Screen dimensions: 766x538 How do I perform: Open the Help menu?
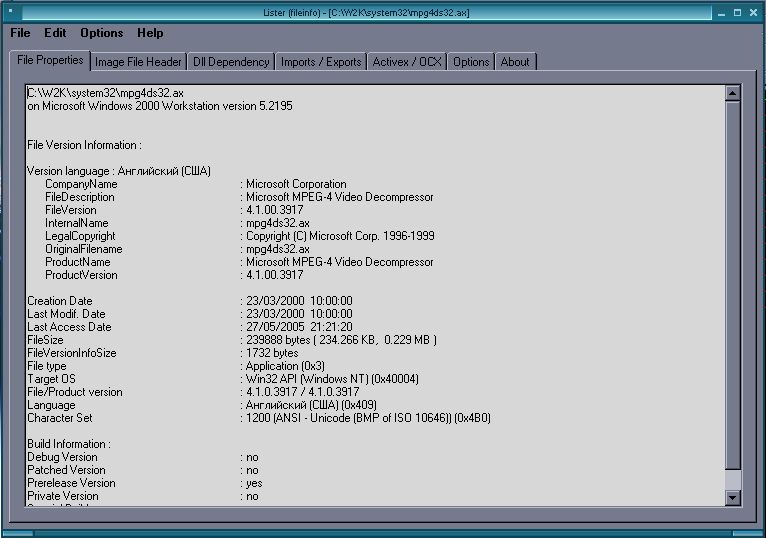[x=150, y=33]
